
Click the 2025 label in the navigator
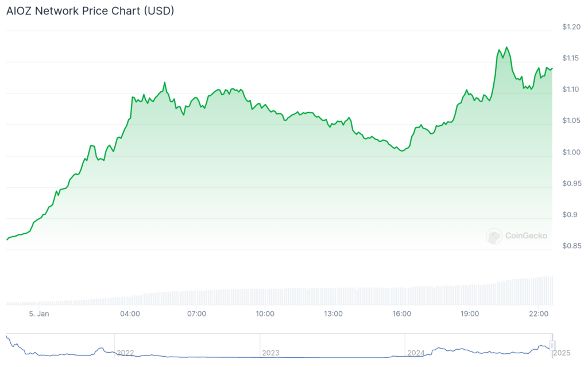(561, 353)
